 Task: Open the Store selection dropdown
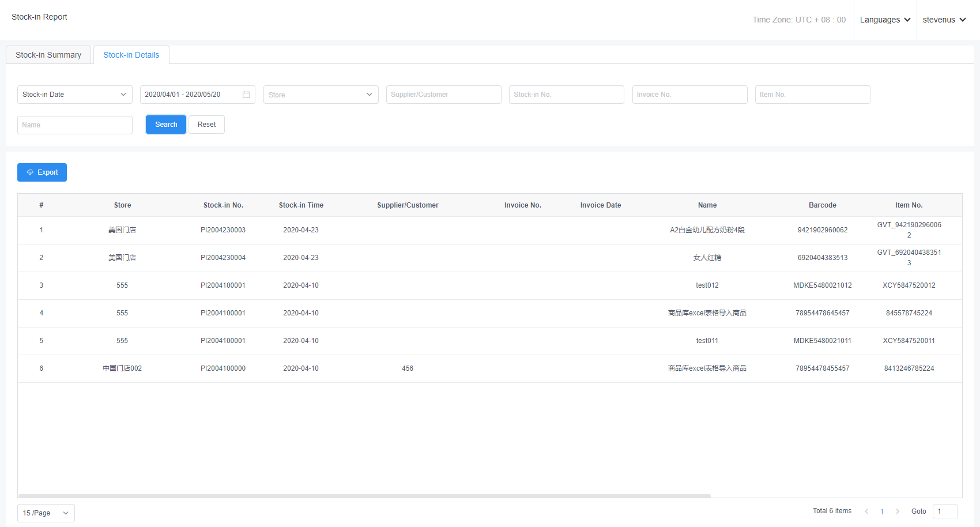321,95
